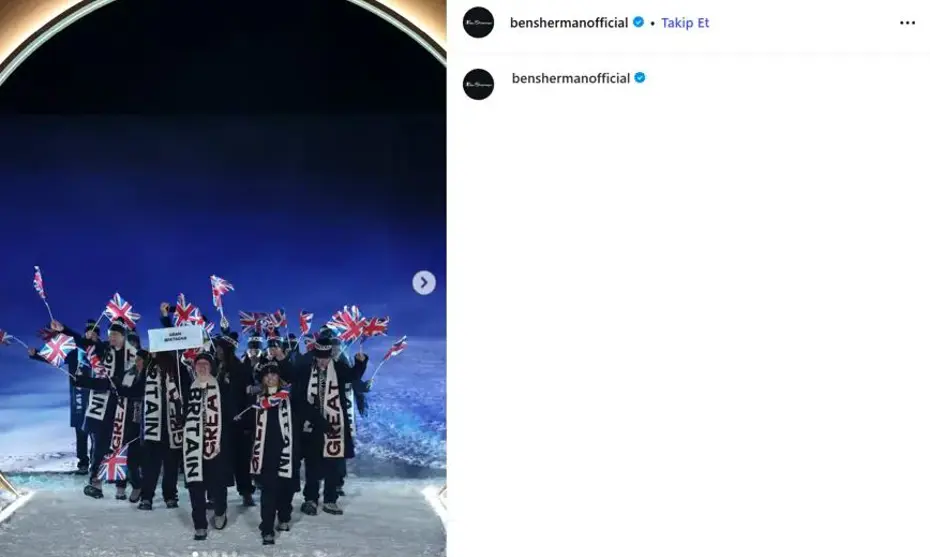Click the Union Jack flag near bottom left
The height and width of the screenshot is (557, 930).
[113, 464]
